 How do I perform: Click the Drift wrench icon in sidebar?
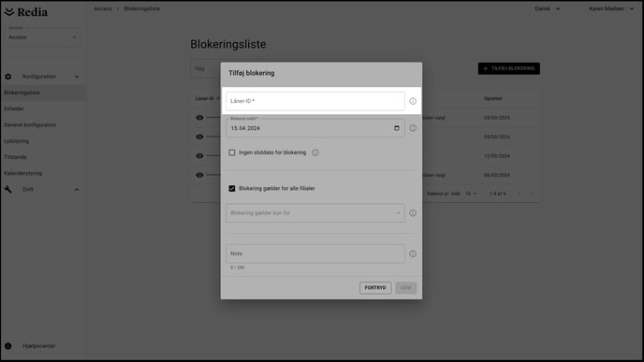8,189
